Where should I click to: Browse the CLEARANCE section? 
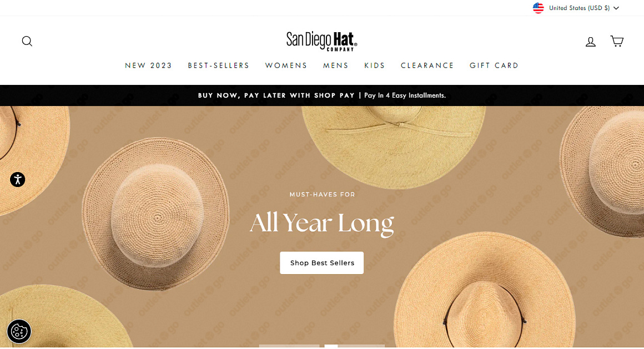click(x=427, y=65)
